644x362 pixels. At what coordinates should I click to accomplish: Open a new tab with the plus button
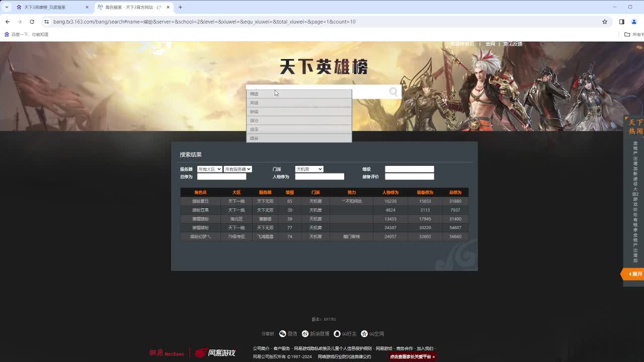pos(180,7)
